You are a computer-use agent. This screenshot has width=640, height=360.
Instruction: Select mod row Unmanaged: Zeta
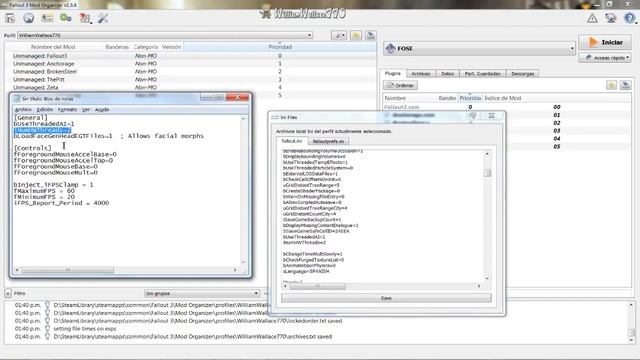191,87
